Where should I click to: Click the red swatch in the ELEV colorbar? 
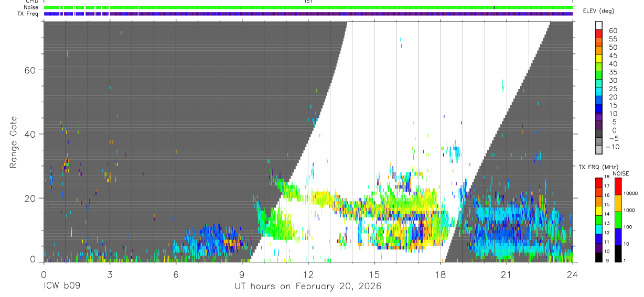(x=599, y=33)
